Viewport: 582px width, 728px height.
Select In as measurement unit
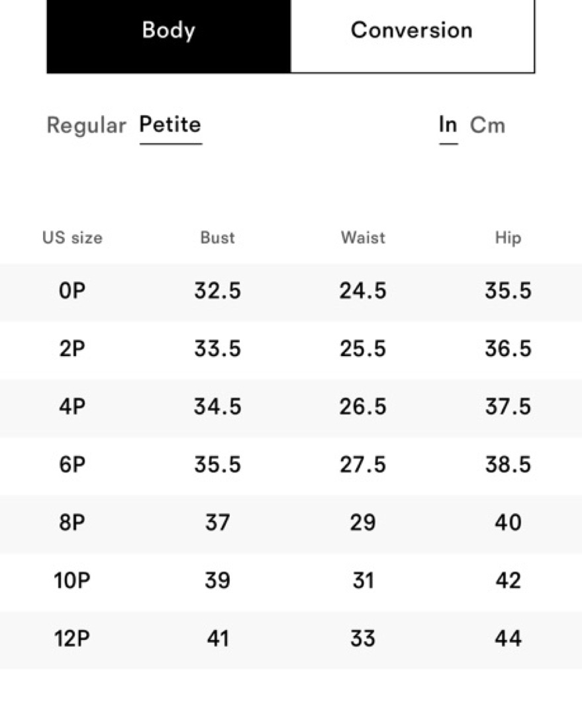[x=448, y=124]
